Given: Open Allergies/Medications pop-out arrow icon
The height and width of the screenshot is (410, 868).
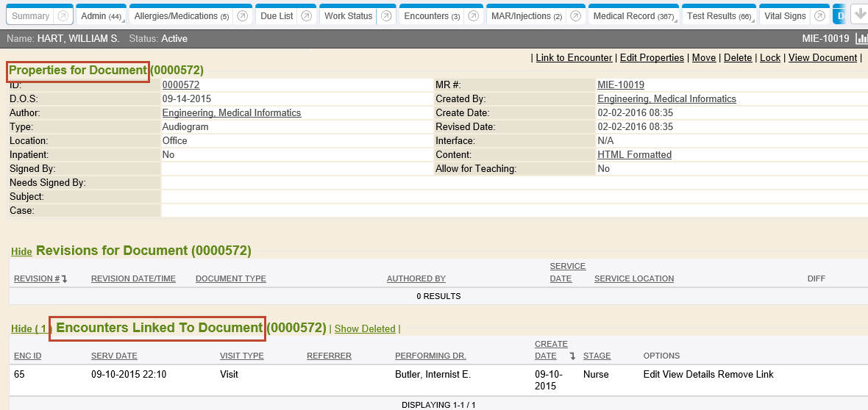Looking at the screenshot, I should point(242,16).
